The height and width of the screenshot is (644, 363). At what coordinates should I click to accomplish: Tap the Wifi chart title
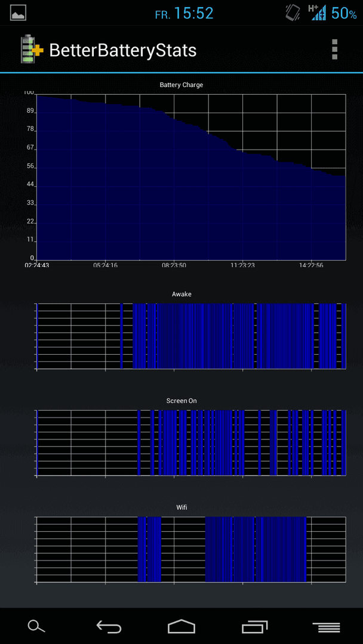[x=181, y=507]
